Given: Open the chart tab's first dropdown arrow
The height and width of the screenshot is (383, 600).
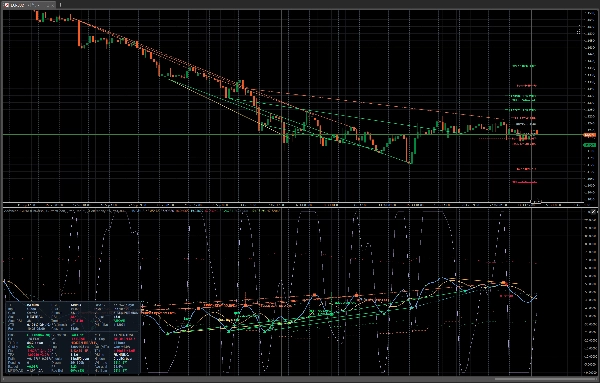Looking at the screenshot, I should [29, 5].
